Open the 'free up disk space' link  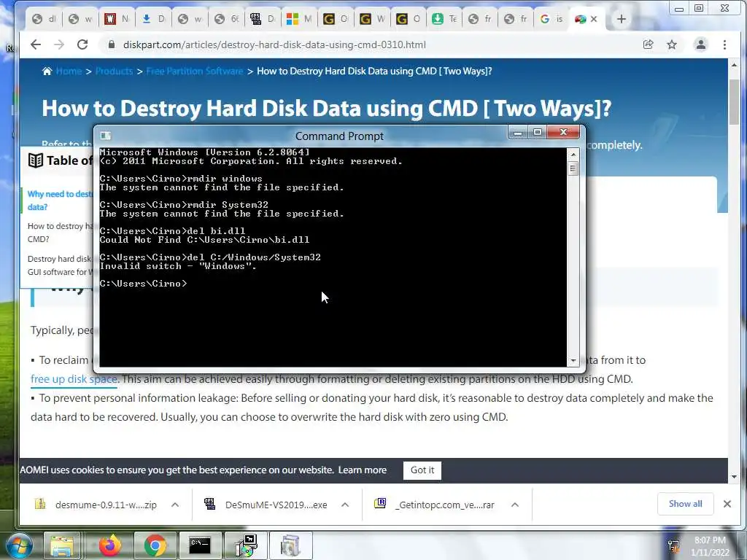tap(74, 379)
